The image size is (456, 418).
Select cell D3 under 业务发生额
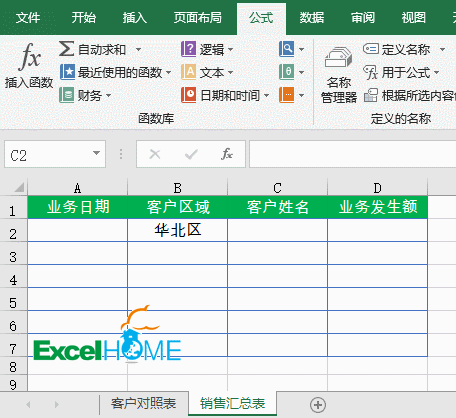(x=378, y=253)
